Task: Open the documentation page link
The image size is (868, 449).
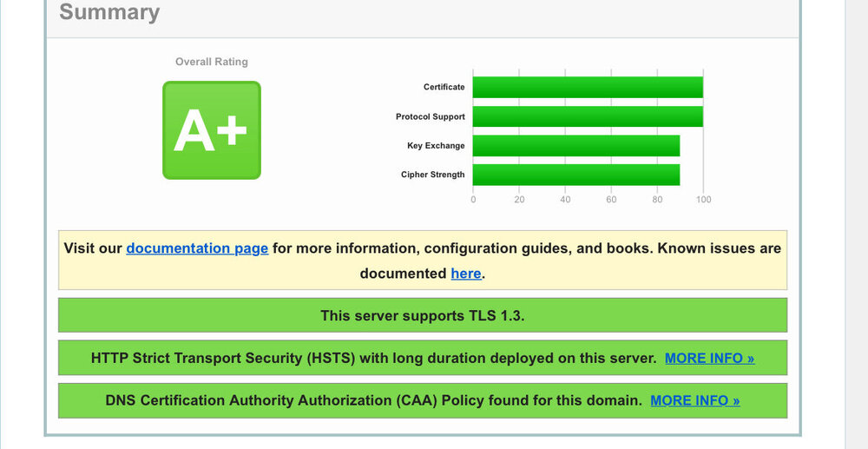Action: pyautogui.click(x=197, y=248)
